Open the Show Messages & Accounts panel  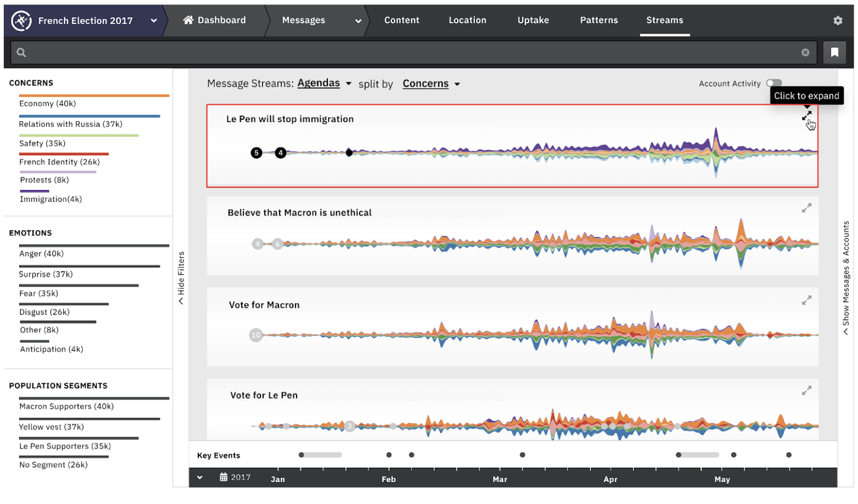845,278
